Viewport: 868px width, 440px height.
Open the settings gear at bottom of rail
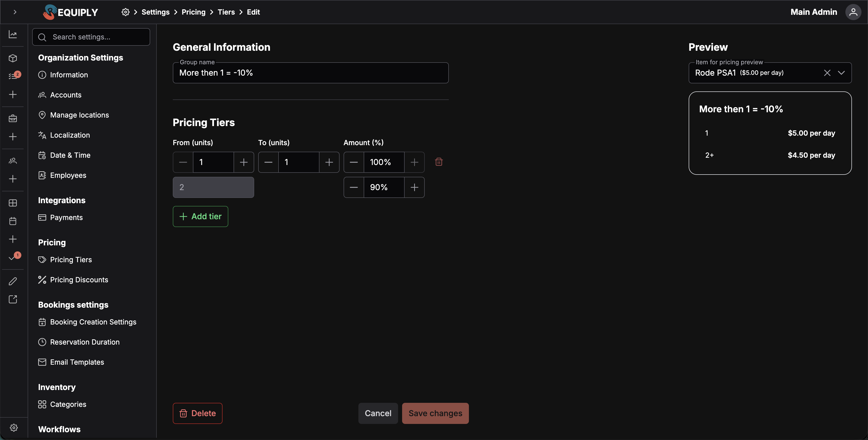click(14, 427)
